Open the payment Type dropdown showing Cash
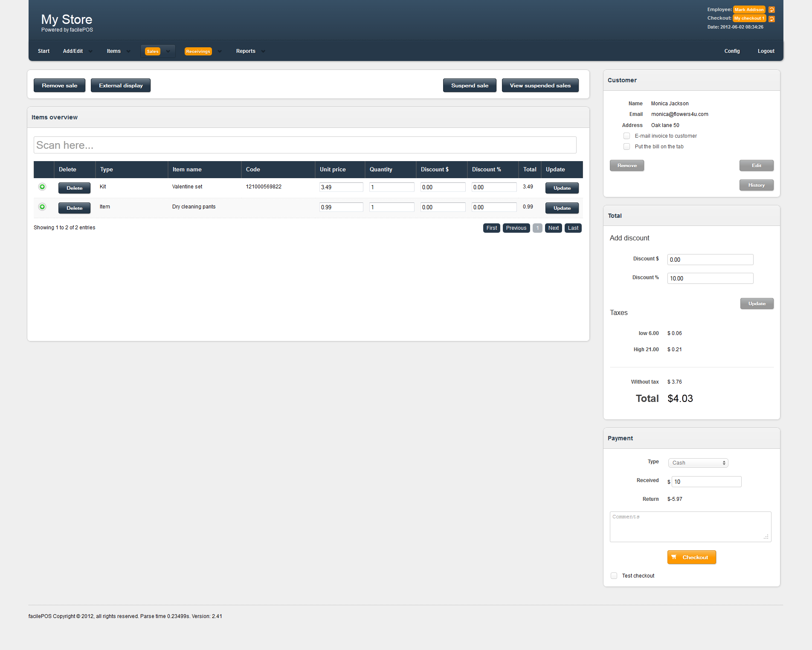Viewport: 812px width, 650px height. [x=698, y=463]
